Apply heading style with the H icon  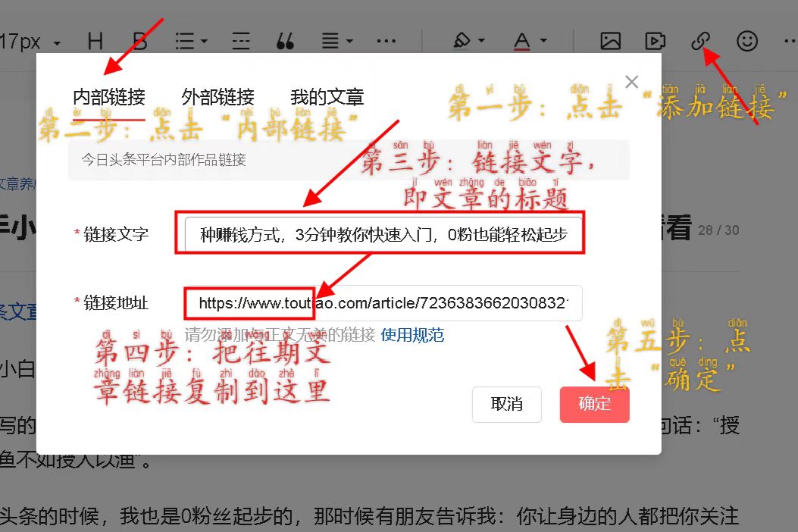[x=95, y=41]
